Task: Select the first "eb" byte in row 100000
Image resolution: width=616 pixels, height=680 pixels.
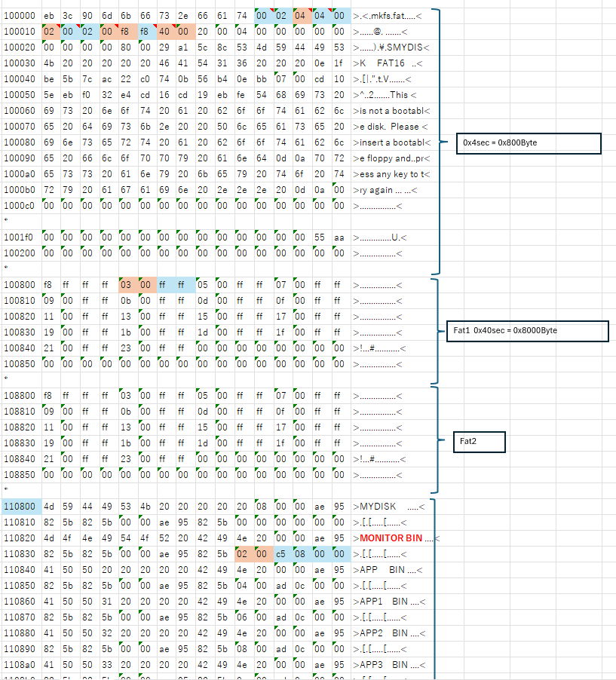Action: click(49, 15)
